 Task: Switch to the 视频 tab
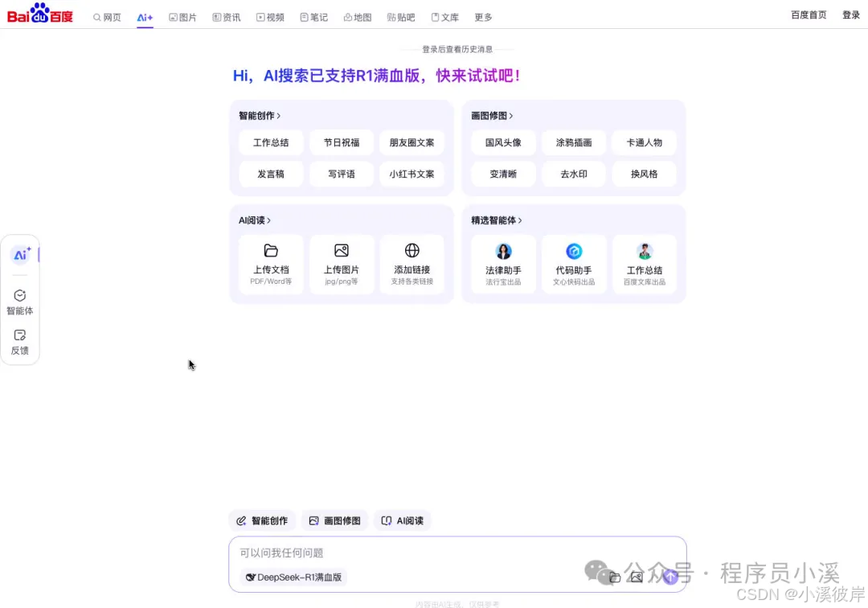270,17
